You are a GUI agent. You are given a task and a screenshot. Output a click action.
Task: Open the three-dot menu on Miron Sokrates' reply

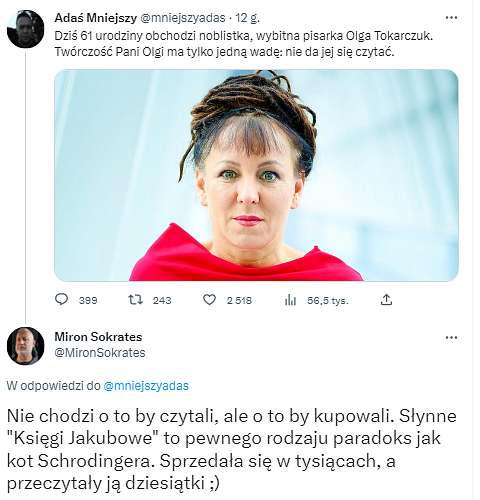(451, 338)
